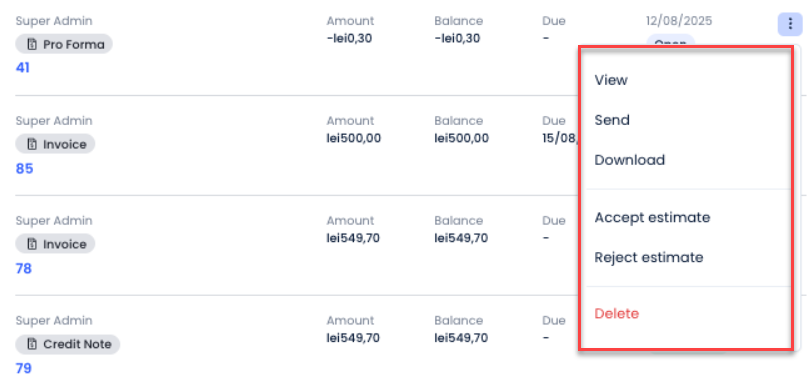Screen dimensions: 812x379
Task: Click the document icon in Credit Note badge
Action: coord(32,344)
